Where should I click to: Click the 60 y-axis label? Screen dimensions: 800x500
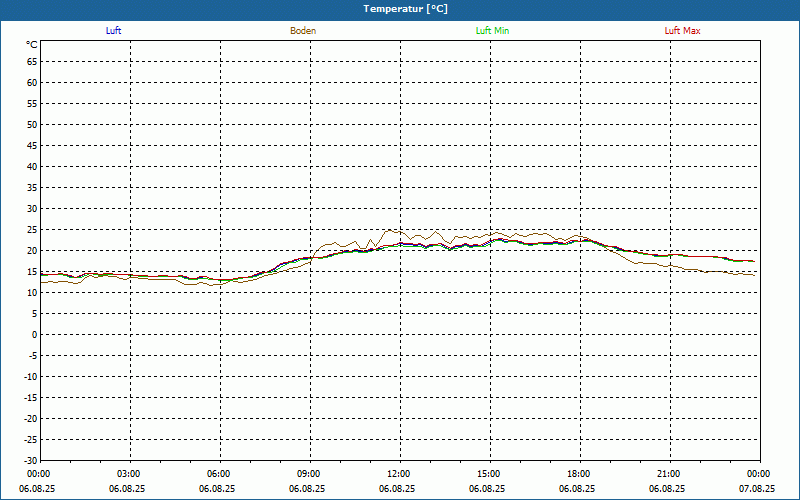tap(32, 83)
